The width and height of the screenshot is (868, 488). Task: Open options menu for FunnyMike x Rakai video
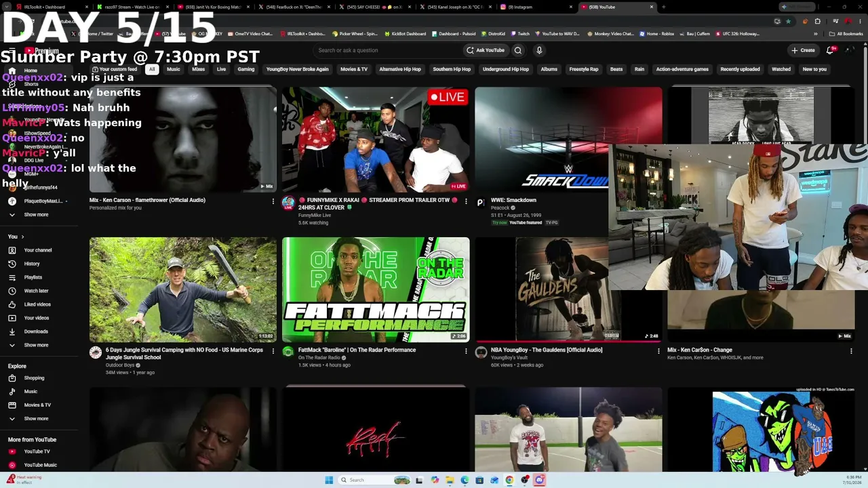pos(466,201)
